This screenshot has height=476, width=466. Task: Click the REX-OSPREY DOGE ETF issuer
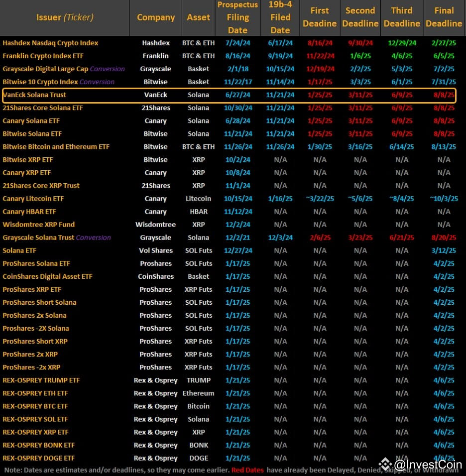tap(38, 458)
